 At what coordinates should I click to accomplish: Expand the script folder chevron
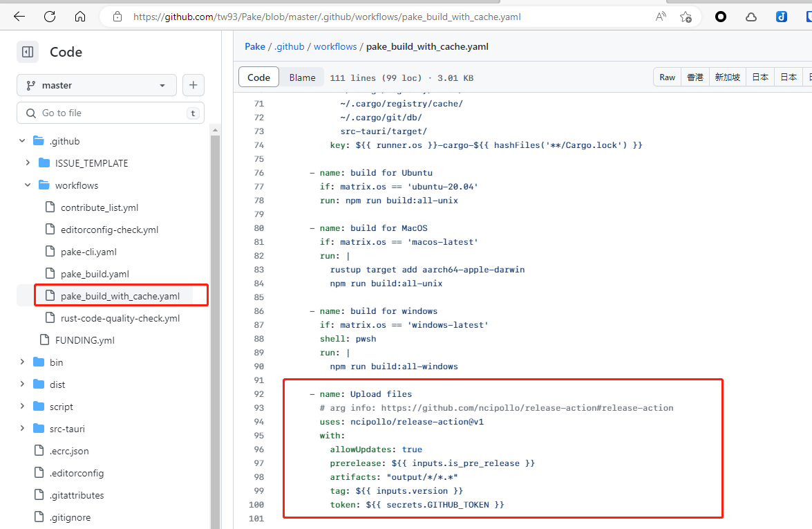pyautogui.click(x=21, y=407)
